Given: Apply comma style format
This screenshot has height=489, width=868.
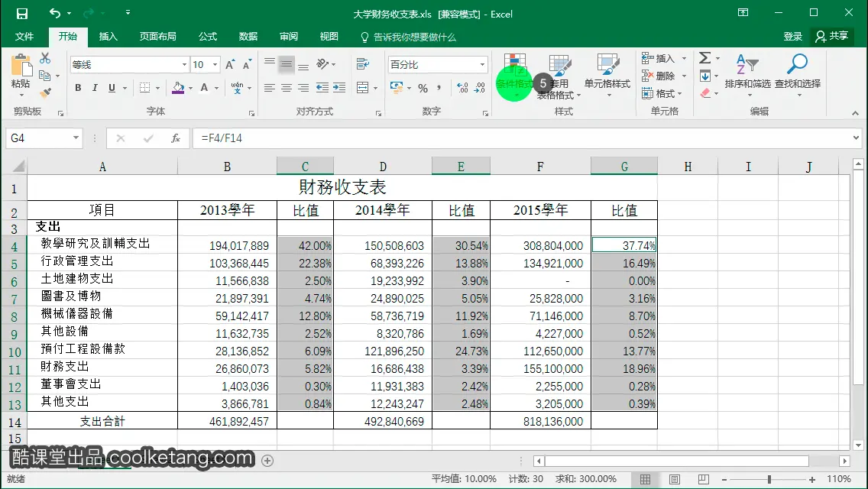Looking at the screenshot, I should (x=439, y=88).
